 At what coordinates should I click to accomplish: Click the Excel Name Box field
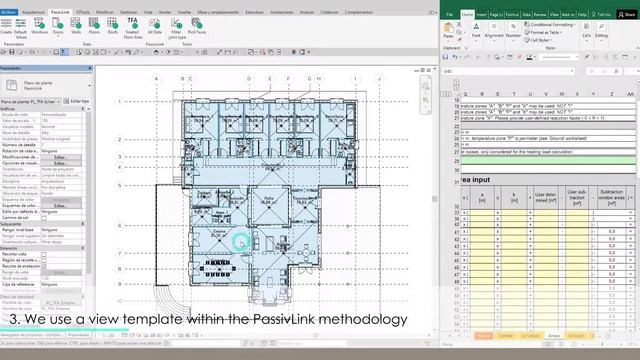[509, 71]
